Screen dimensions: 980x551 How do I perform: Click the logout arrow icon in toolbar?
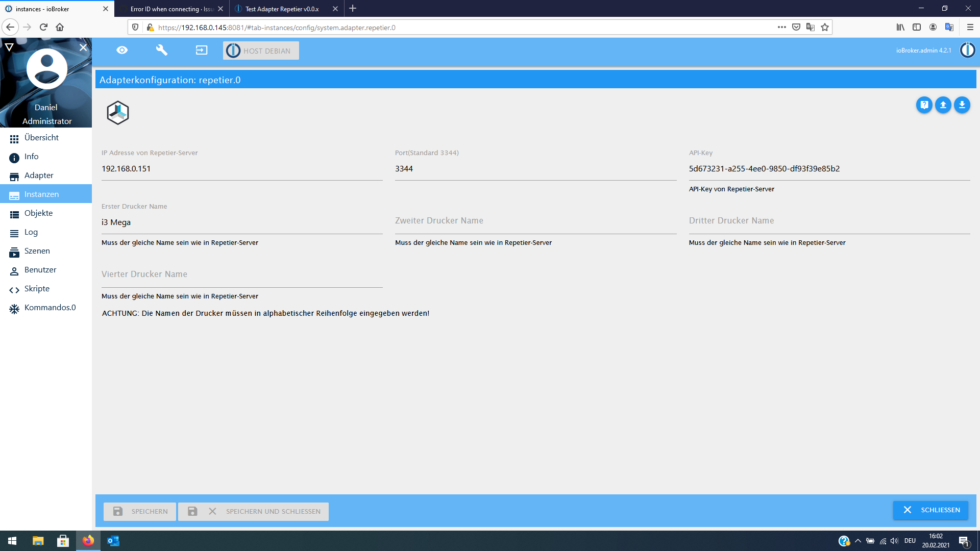coord(202,50)
